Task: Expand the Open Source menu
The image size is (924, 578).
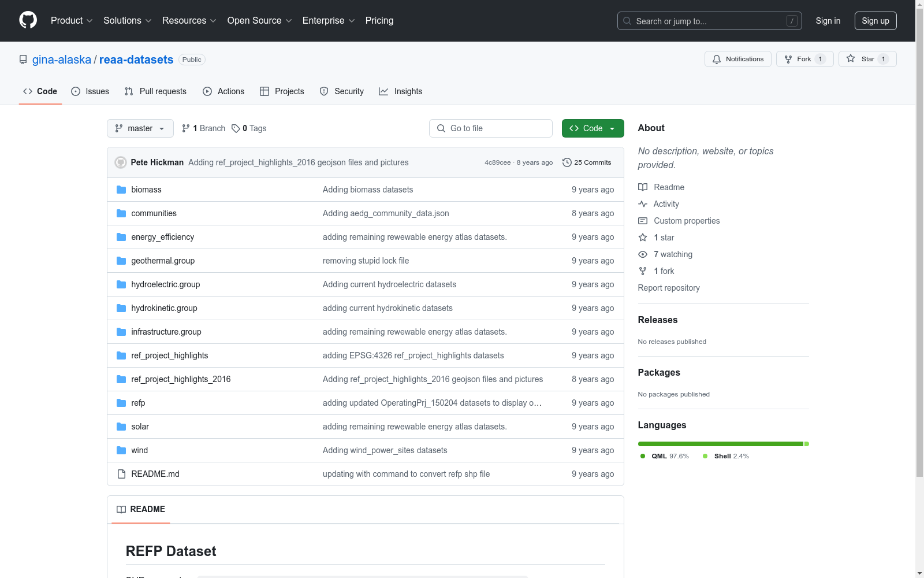Action: tap(260, 21)
